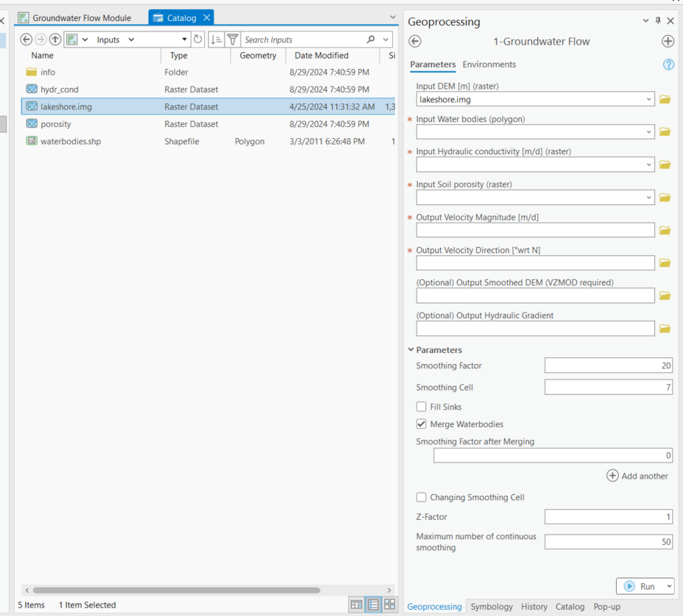Browse for Output Velocity Direction location
683x616 pixels.
tap(665, 263)
